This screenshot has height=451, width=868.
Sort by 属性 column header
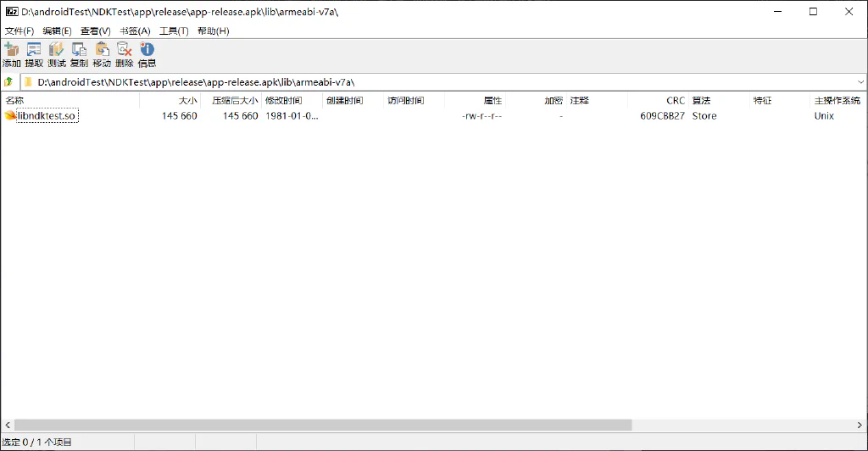tap(475, 100)
